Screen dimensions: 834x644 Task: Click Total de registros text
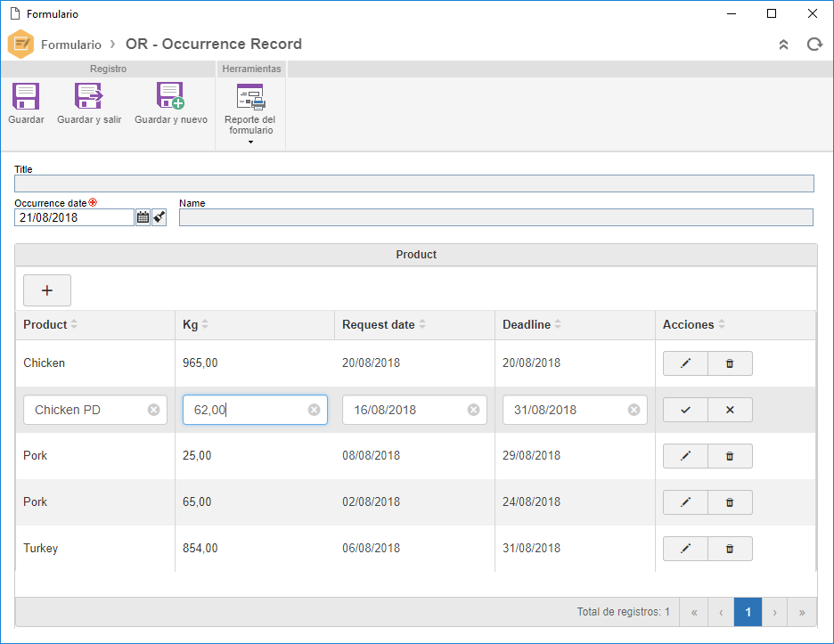pos(623,612)
